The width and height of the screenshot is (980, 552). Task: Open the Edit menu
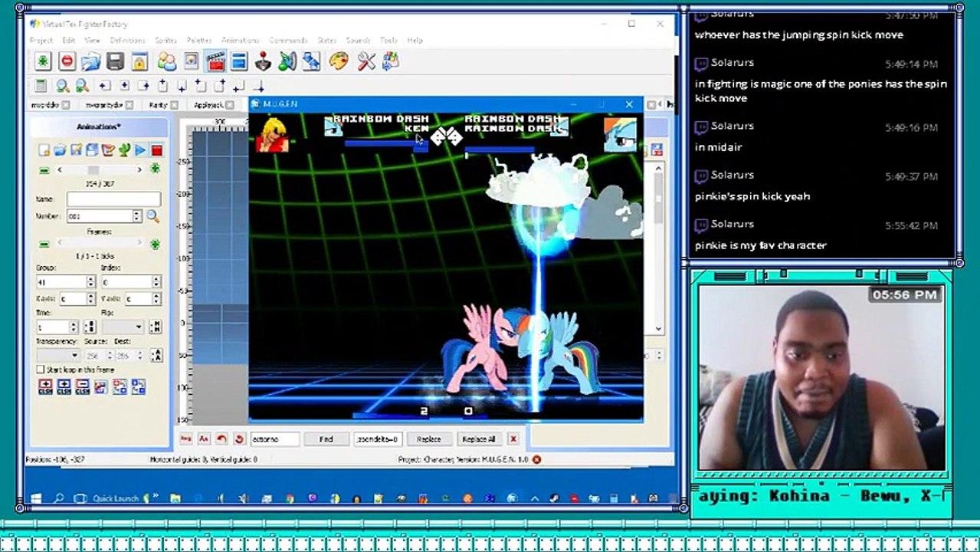click(x=69, y=40)
